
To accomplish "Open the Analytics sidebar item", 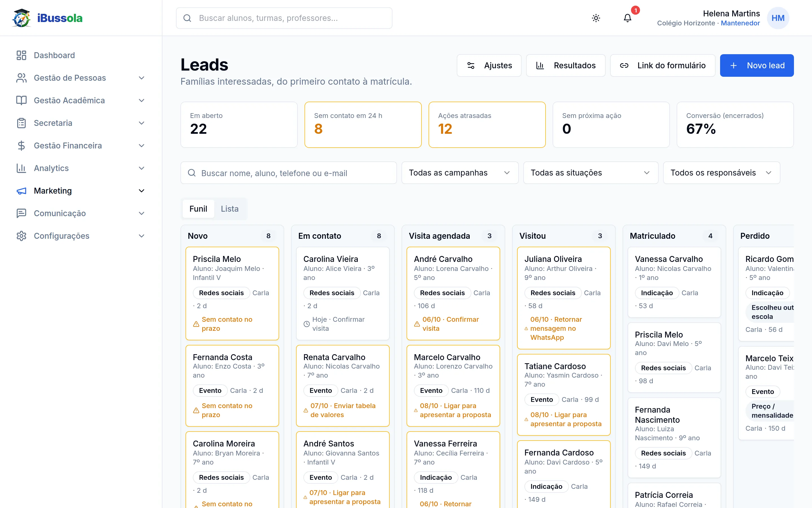I will tap(81, 168).
